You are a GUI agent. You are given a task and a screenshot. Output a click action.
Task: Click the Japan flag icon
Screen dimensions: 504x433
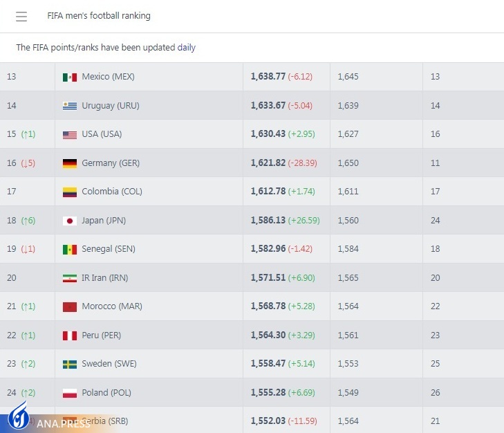pyautogui.click(x=69, y=221)
